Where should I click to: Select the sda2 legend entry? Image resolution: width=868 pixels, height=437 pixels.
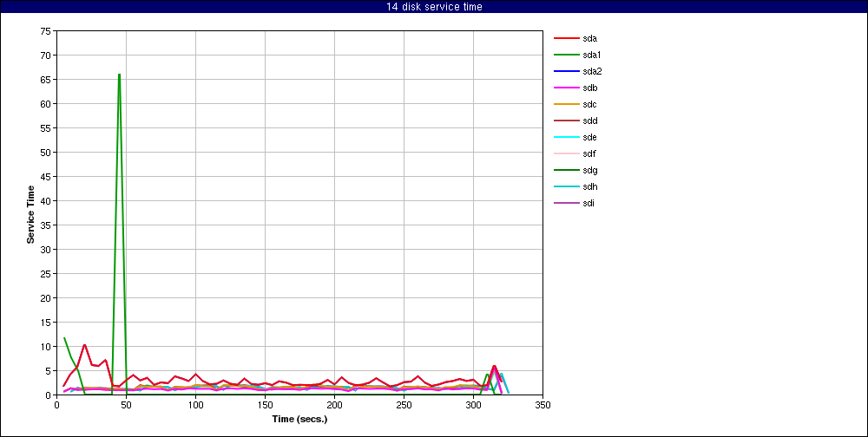578,71
